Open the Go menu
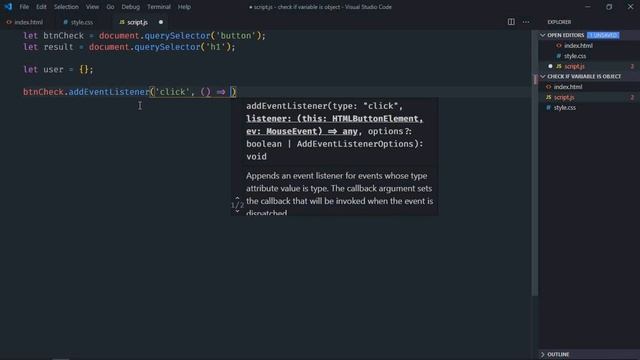Image resolution: width=640 pixels, height=360 pixels. click(x=110, y=7)
